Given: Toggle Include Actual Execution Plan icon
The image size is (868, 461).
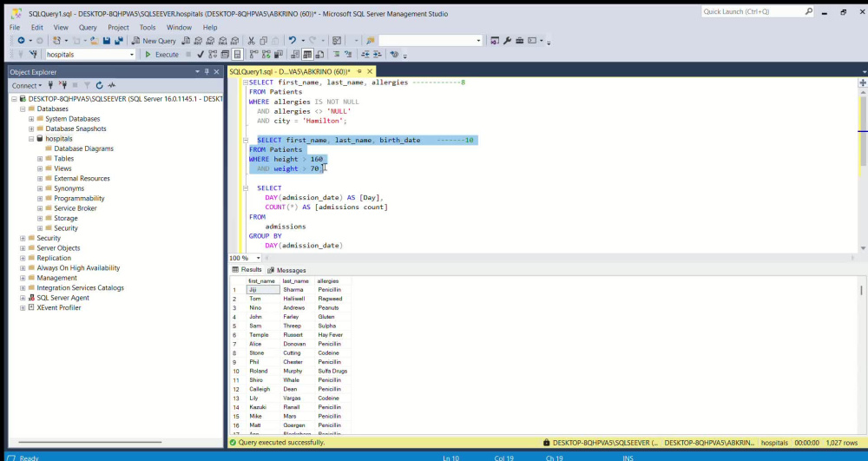Looking at the screenshot, I should coord(253,54).
